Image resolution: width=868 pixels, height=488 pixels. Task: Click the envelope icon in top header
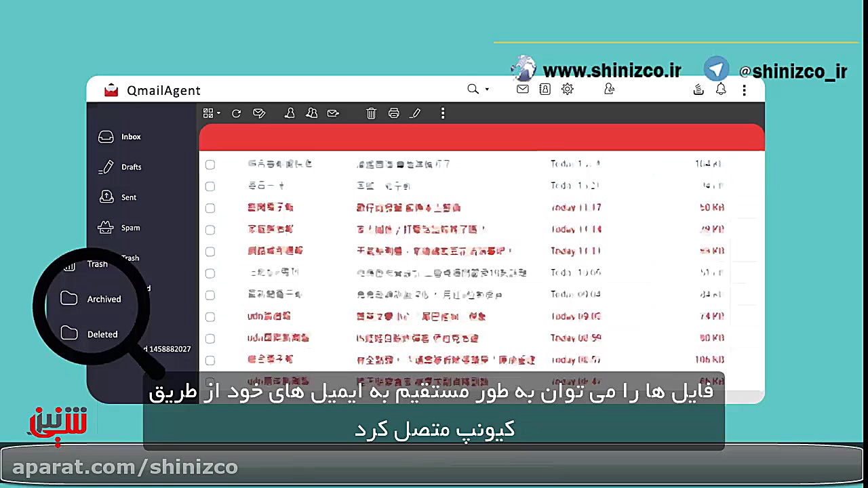coord(522,89)
